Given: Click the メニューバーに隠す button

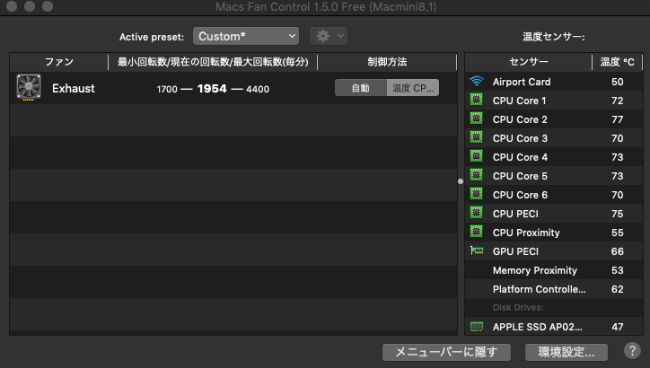Looking at the screenshot, I should tap(446, 352).
